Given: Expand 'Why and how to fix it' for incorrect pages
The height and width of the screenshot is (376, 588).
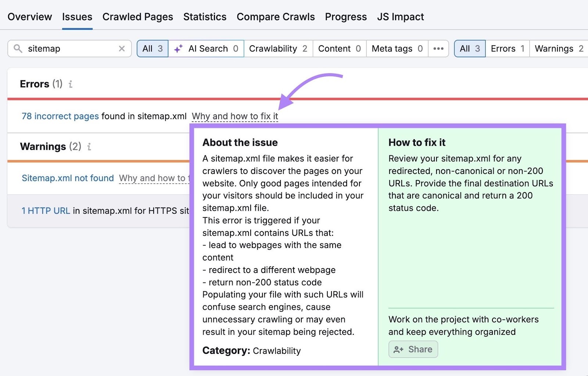Looking at the screenshot, I should (235, 116).
